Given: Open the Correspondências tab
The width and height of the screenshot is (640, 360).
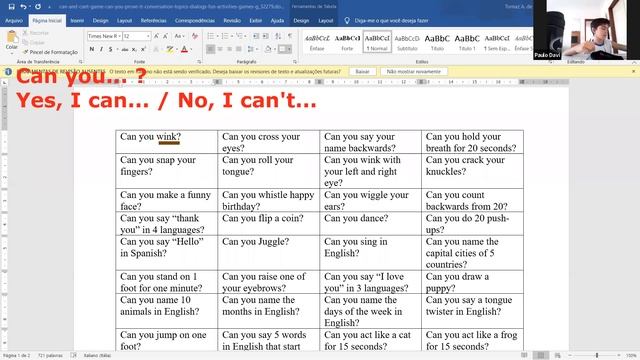Looking at the screenshot, I should click(195, 20).
